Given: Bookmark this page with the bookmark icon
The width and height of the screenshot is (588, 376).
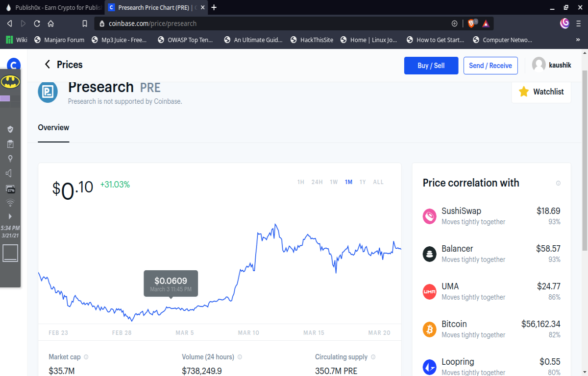Looking at the screenshot, I should coord(85,23).
